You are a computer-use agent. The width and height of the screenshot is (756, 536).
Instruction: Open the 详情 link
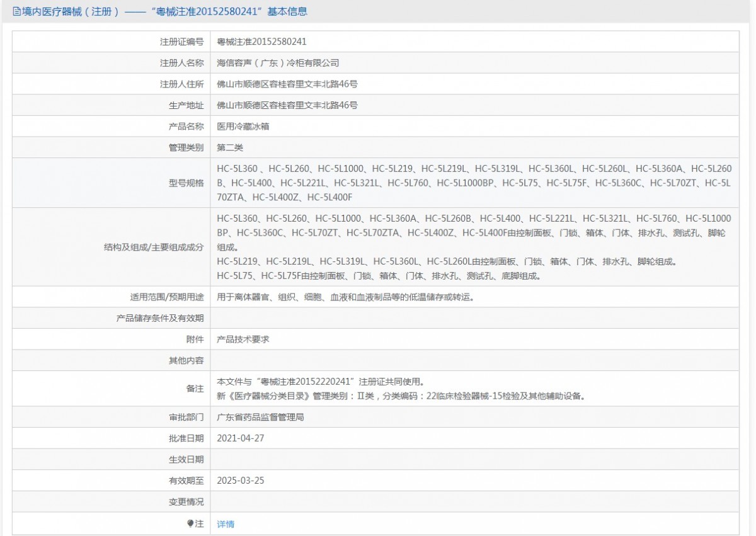(226, 524)
